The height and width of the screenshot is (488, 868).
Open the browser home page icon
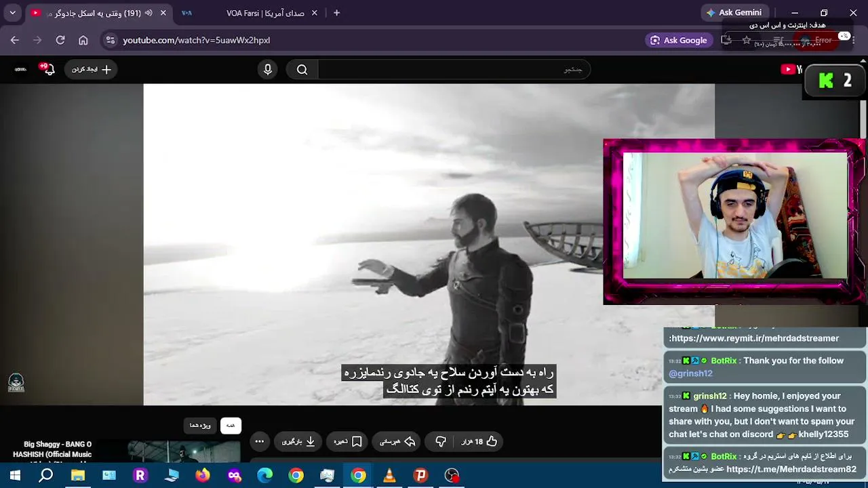[x=83, y=40]
